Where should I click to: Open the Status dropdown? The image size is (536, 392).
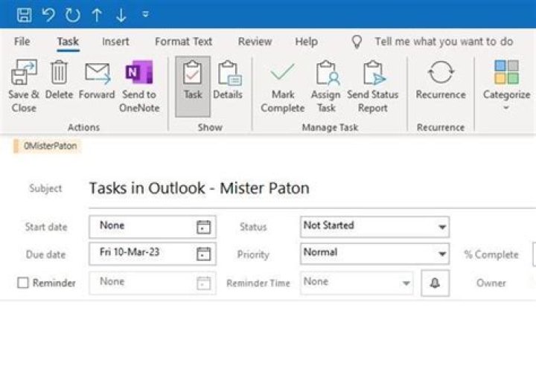click(374, 226)
